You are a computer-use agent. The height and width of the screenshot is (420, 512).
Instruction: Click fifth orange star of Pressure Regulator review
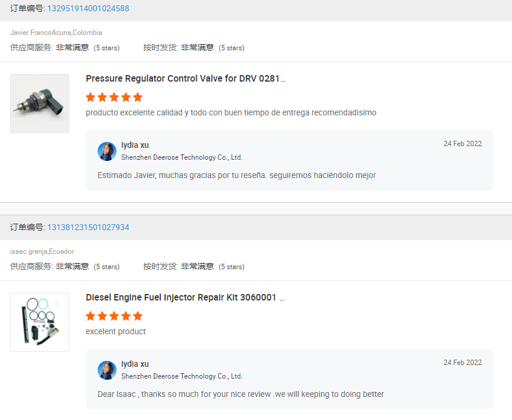tap(138, 97)
